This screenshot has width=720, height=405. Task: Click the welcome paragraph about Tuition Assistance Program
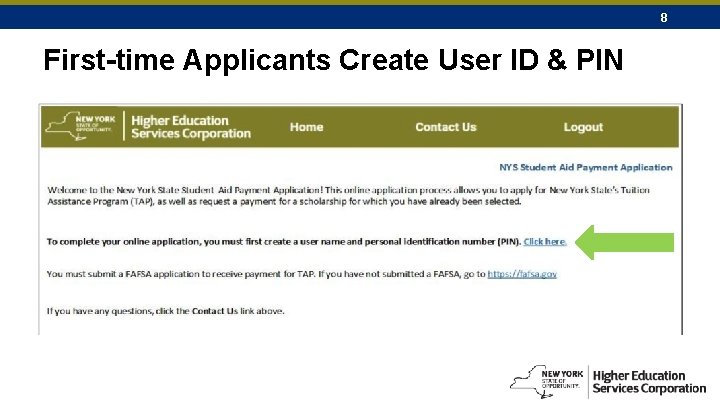coord(349,196)
